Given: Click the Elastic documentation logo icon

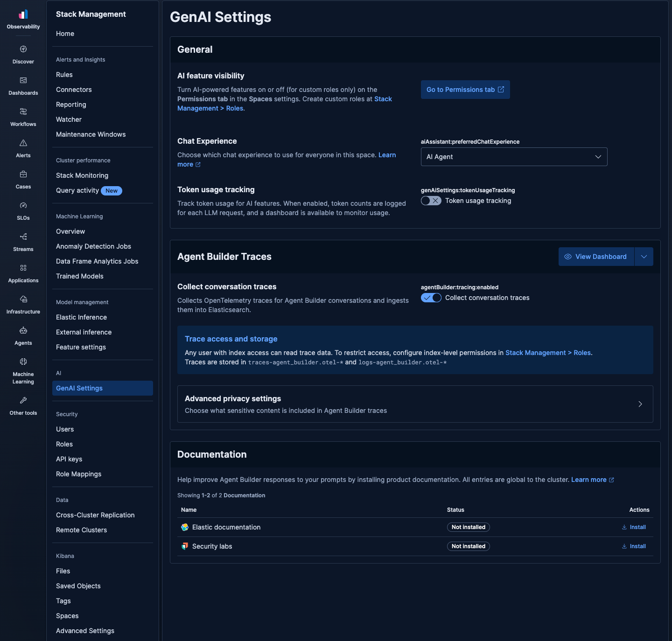Looking at the screenshot, I should coord(185,527).
